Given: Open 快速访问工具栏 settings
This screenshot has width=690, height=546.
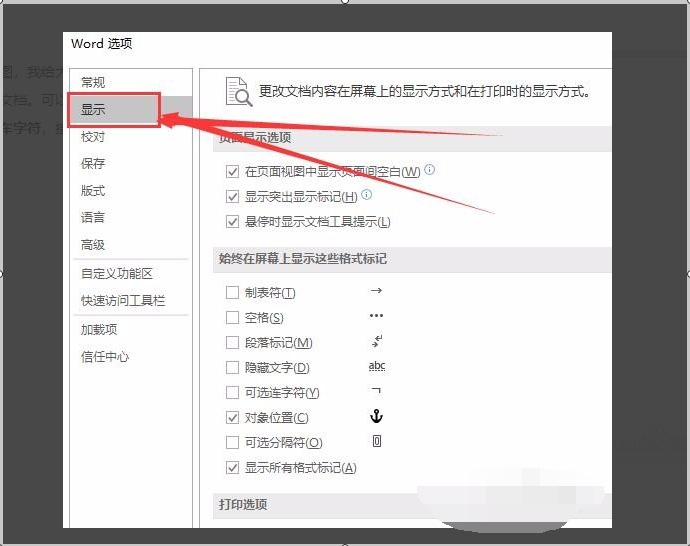Looking at the screenshot, I should [123, 301].
